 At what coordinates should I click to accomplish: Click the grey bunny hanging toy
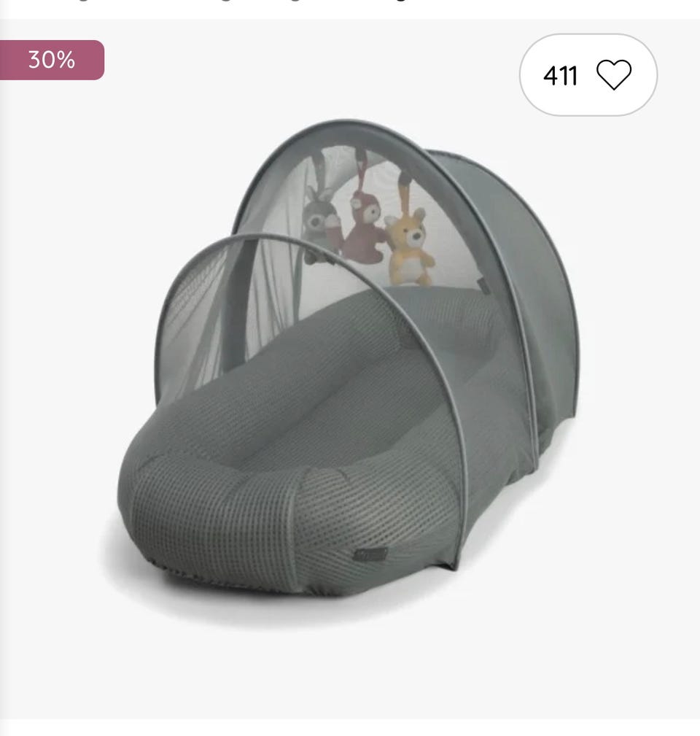[x=320, y=223]
